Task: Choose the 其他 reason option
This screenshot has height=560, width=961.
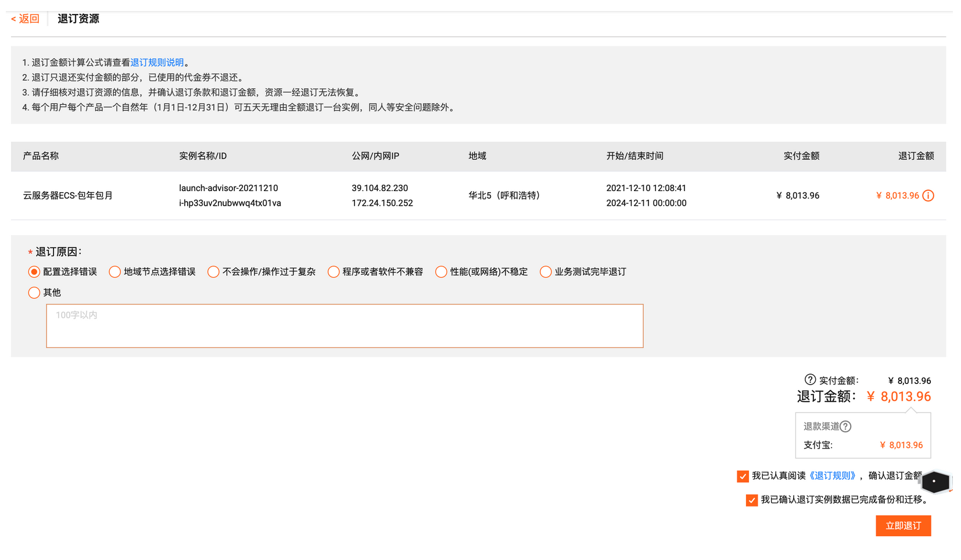Action: coord(34,292)
